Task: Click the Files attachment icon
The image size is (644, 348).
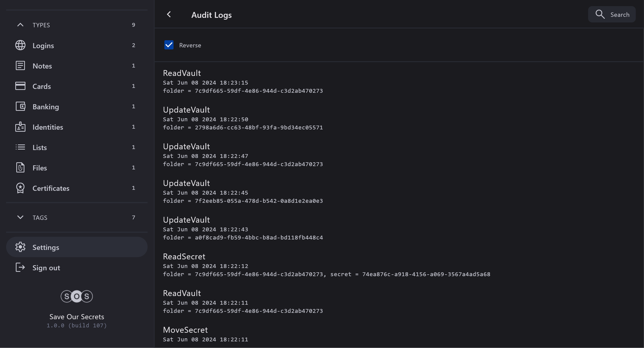Action: click(20, 168)
